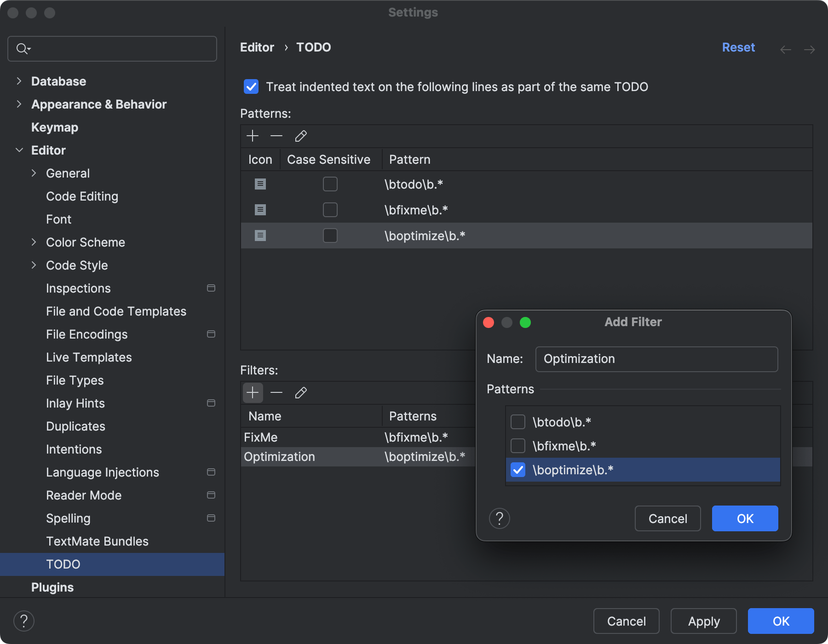Open the Keymap settings page

[54, 127]
